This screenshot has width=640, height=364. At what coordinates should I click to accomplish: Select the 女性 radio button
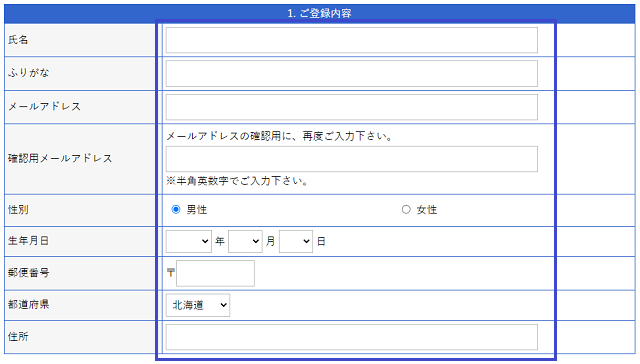[x=406, y=209]
